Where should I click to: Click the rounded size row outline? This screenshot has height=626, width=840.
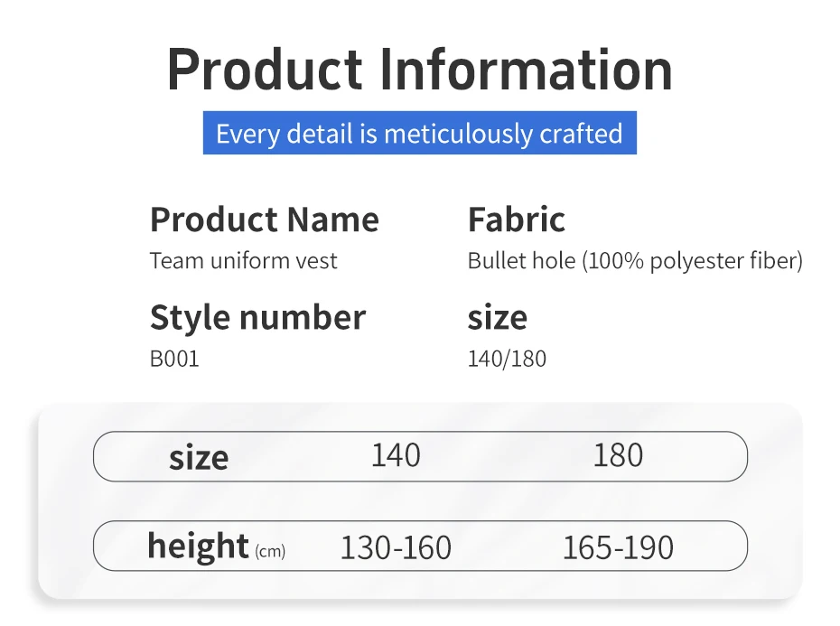420,456
